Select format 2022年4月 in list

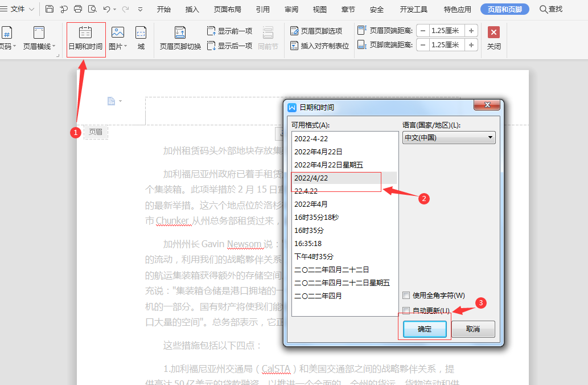(344, 204)
